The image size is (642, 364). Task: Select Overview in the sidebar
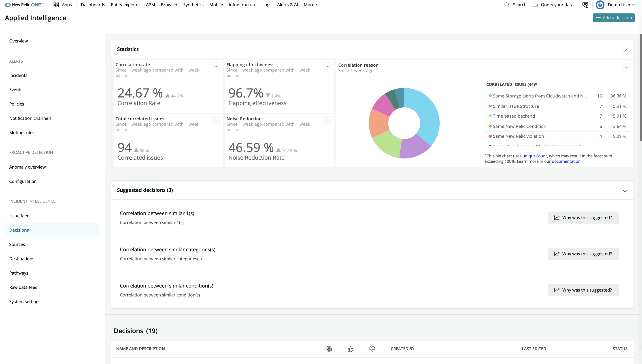(x=19, y=41)
